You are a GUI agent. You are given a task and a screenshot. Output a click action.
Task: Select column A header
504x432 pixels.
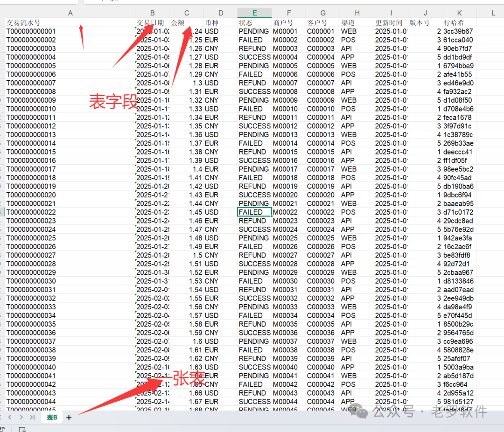click(x=70, y=13)
